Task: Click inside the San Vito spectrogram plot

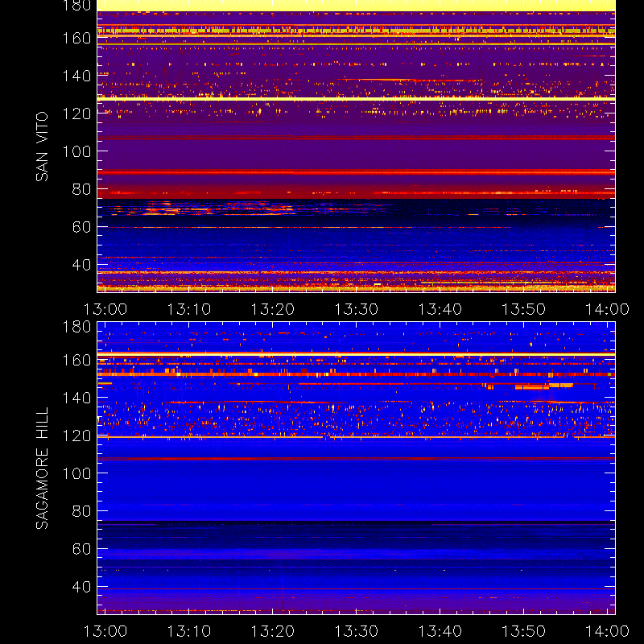Action: [x=356, y=147]
